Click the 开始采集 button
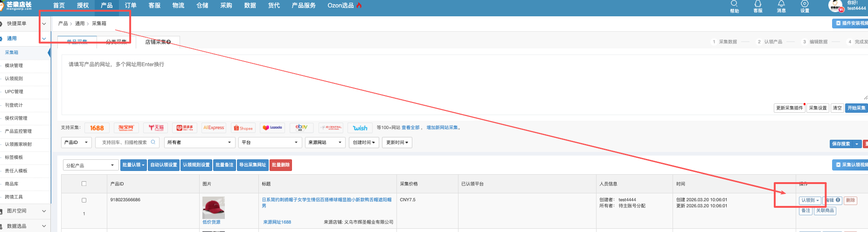 [x=856, y=108]
